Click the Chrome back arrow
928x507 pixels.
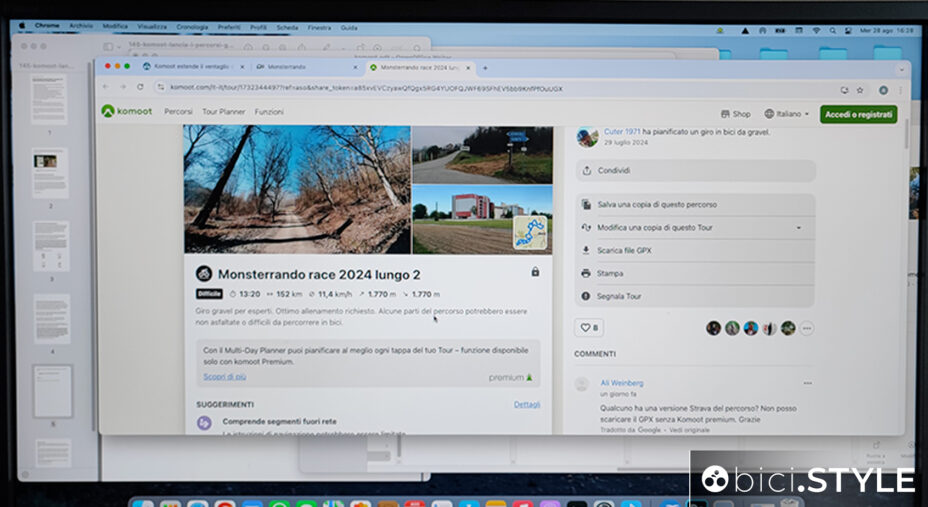[106, 87]
